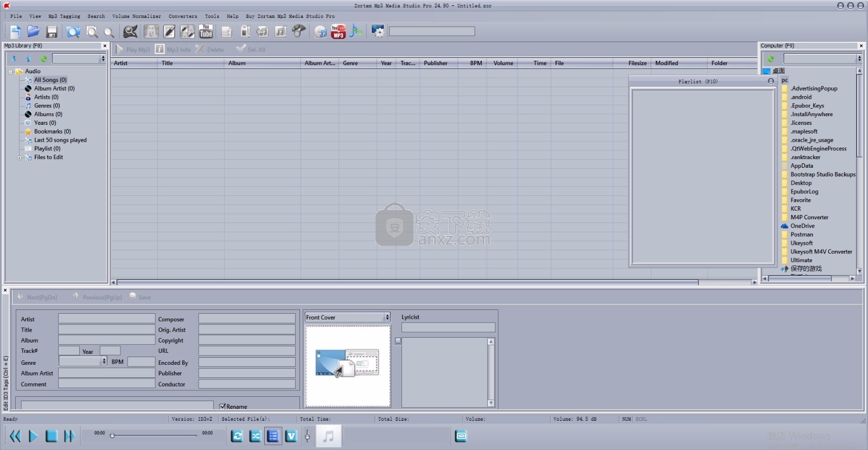Image resolution: width=868 pixels, height=450 pixels.
Task: Click the document magnifier search icon
Action: tap(92, 31)
